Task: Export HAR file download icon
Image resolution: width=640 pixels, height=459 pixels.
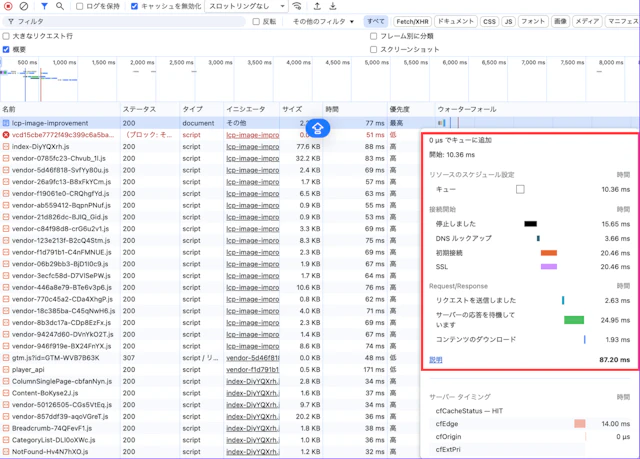Action: coord(333,6)
